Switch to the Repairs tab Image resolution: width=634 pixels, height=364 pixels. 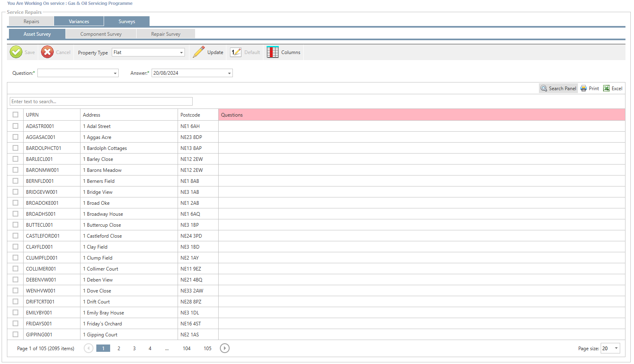tap(31, 22)
